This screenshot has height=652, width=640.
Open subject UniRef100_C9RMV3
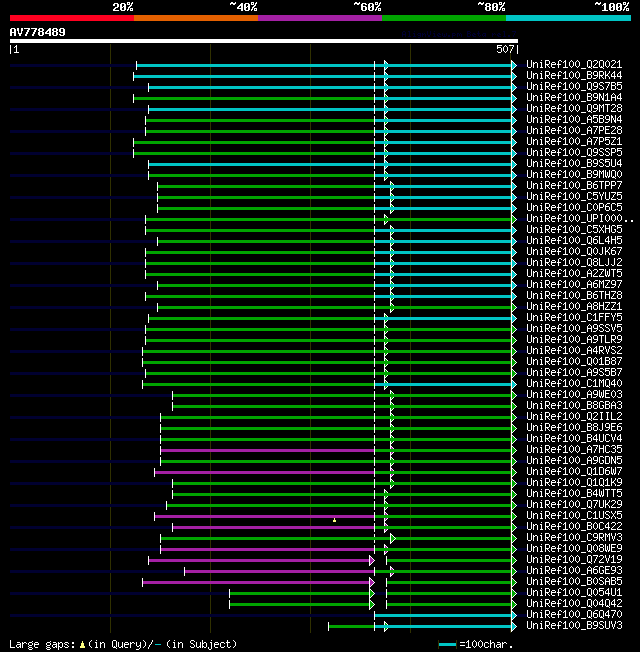click(574, 538)
